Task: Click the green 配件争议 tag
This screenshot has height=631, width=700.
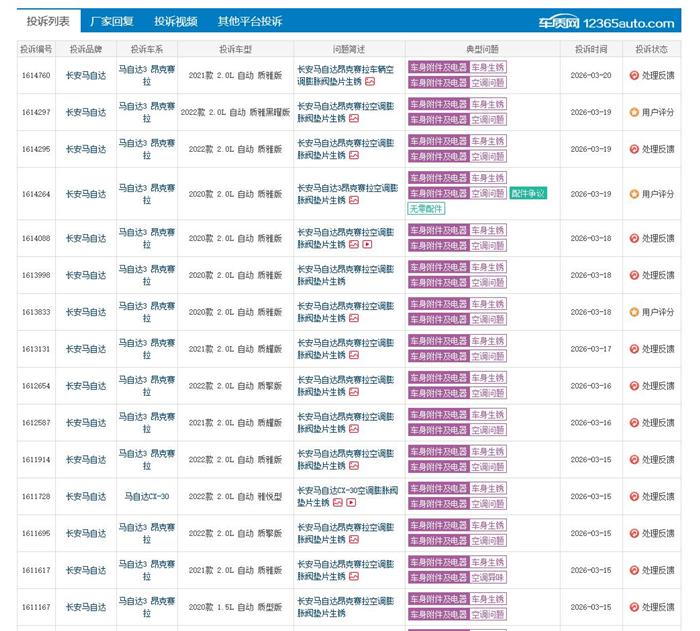Action: [x=527, y=193]
